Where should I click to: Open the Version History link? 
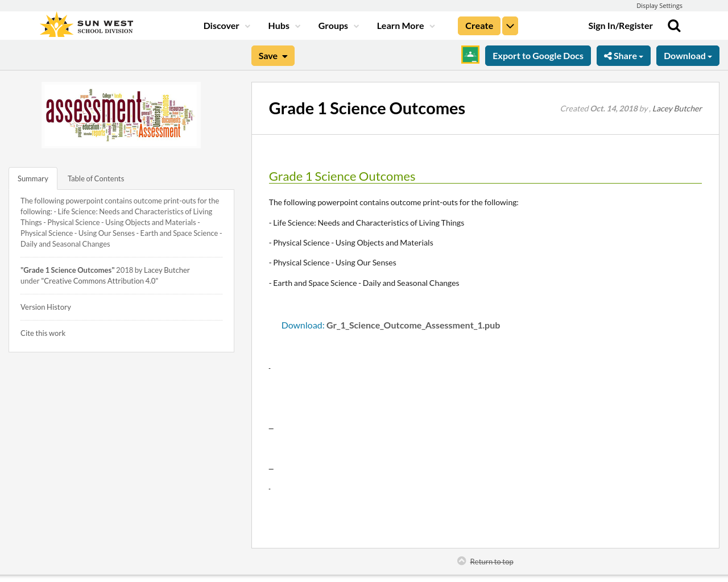45,306
